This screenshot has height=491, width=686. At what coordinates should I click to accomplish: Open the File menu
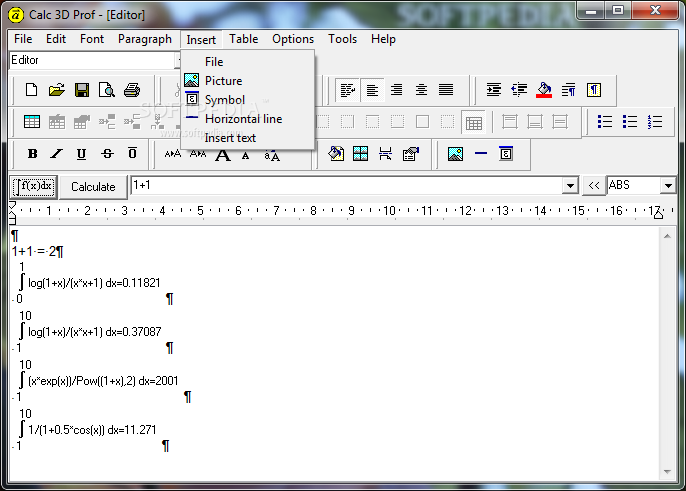(x=23, y=39)
